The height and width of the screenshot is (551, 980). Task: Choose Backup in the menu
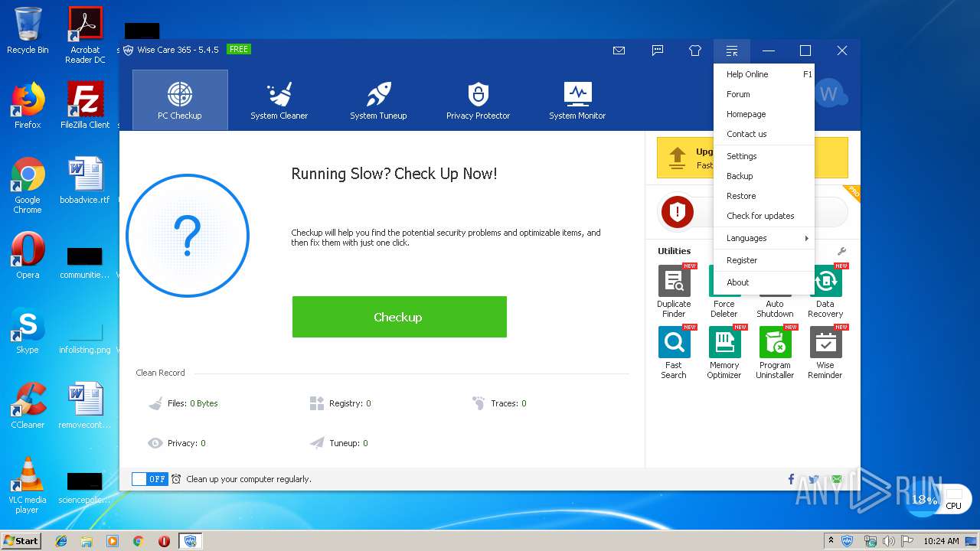coord(764,176)
